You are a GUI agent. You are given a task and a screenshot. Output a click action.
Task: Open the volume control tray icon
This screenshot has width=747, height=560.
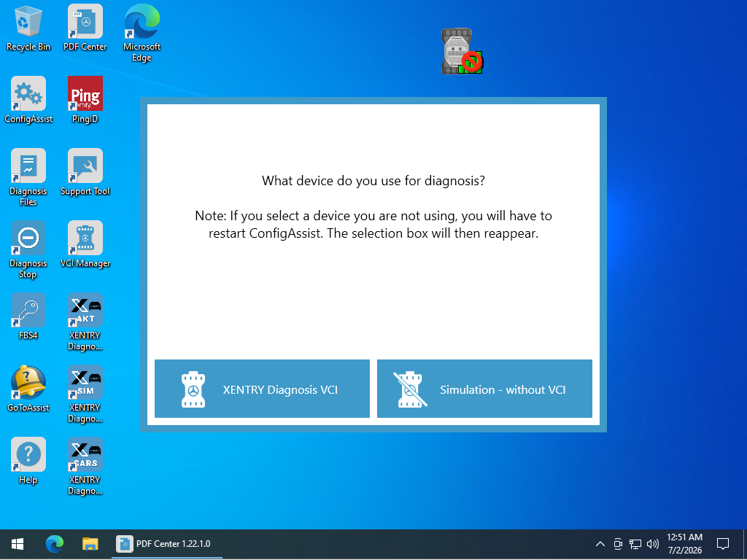[x=653, y=544]
